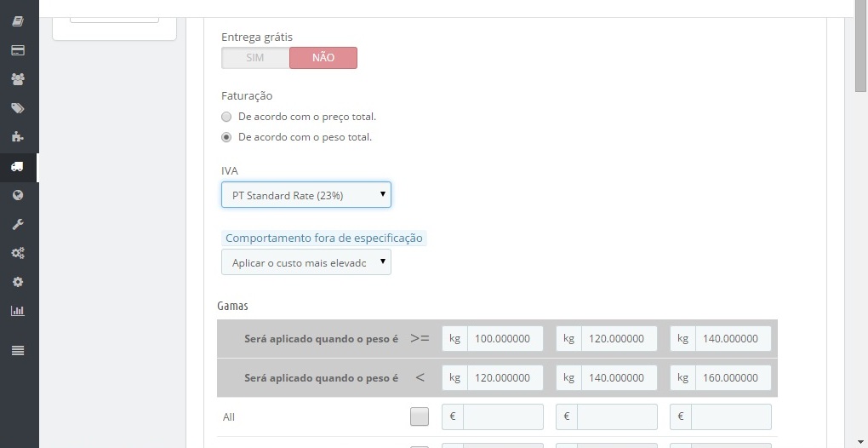Focus the 100.000000 kg minimum weight field
The height and width of the screenshot is (448, 868).
505,338
